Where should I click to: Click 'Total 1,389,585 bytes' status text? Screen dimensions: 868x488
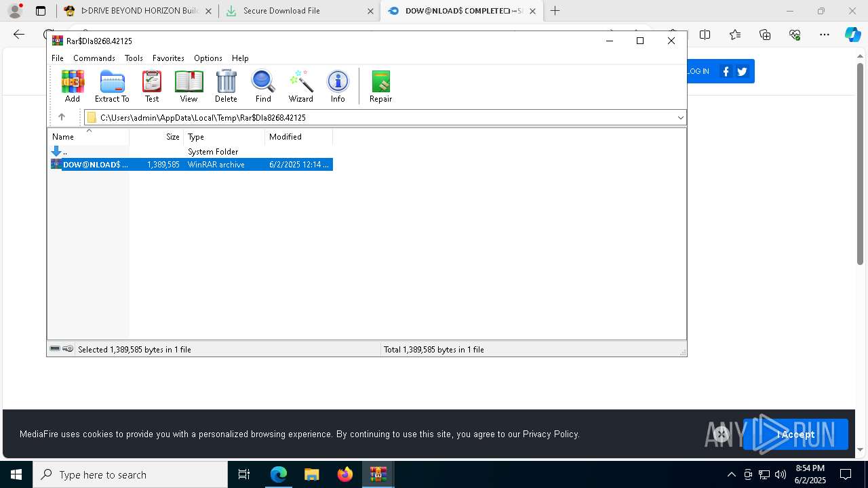434,350
